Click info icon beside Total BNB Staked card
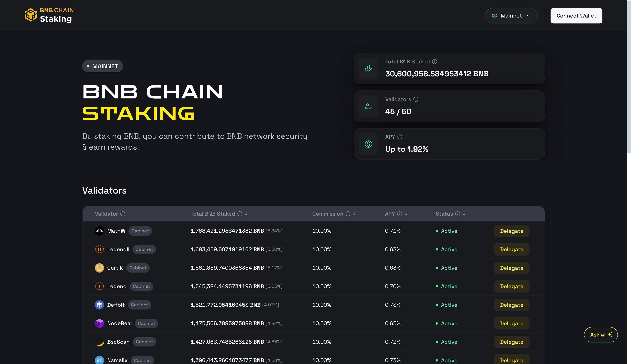Image resolution: width=631 pixels, height=364 pixels. pos(434,62)
